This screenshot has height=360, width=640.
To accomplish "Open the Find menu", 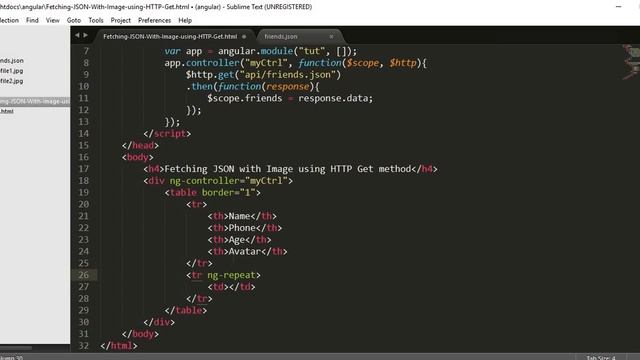I will click(32, 20).
